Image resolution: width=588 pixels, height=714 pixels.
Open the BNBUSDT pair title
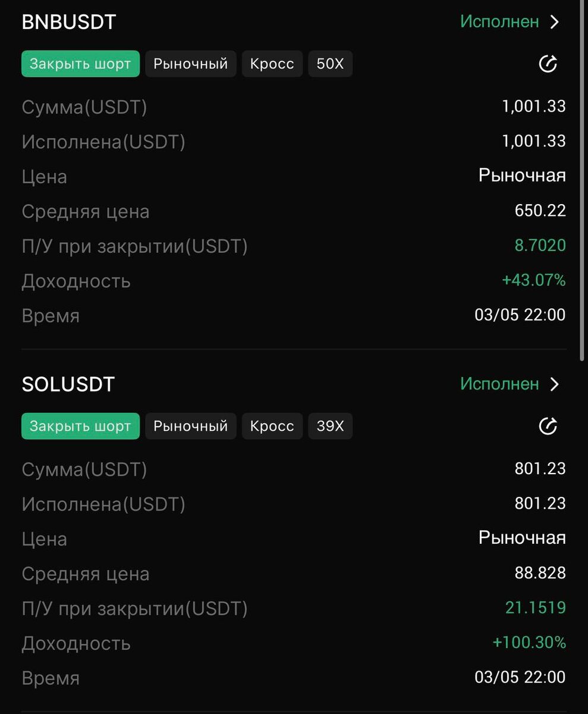(x=68, y=22)
